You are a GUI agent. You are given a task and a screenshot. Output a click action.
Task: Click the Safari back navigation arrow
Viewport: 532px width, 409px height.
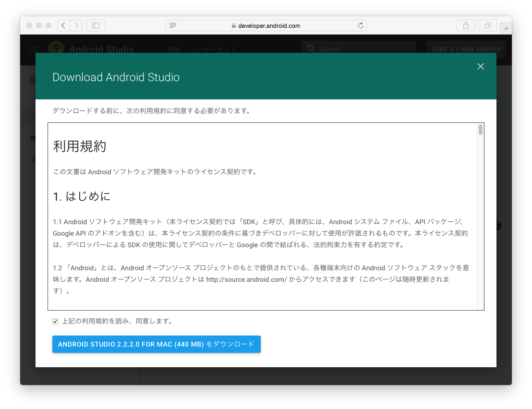pos(63,25)
